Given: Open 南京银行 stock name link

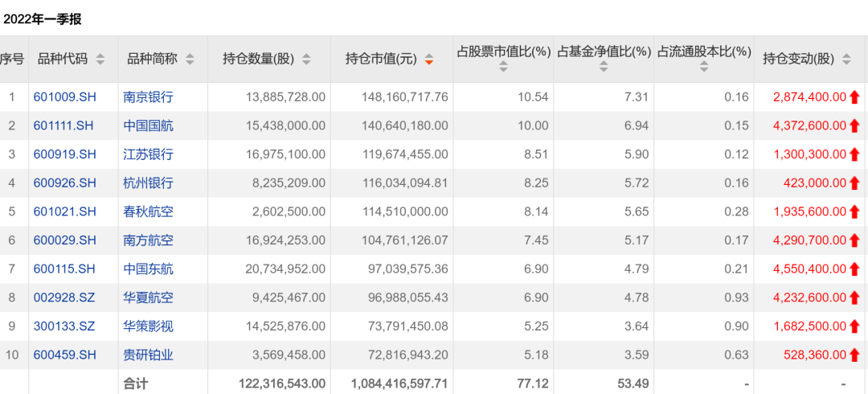Looking at the screenshot, I should 148,96.
